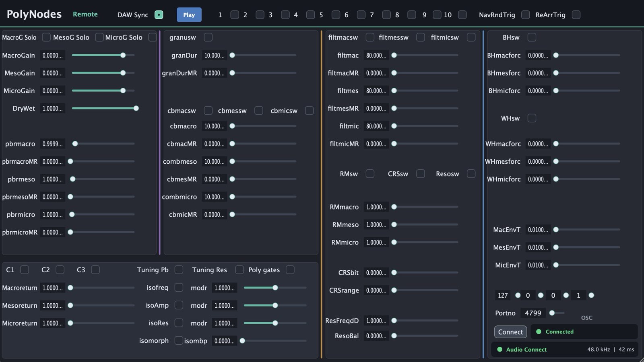Enable MesoG Solo checkbox

pyautogui.click(x=99, y=37)
